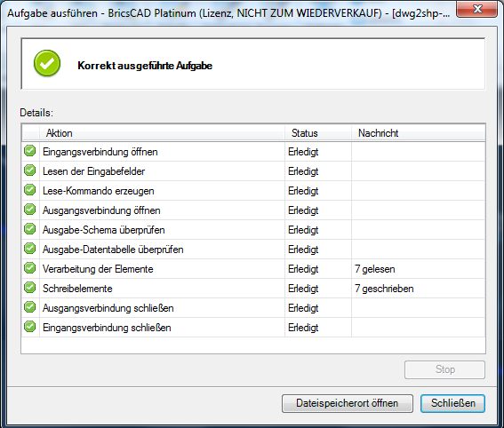Select the row text Schreibelemente

[x=77, y=289]
